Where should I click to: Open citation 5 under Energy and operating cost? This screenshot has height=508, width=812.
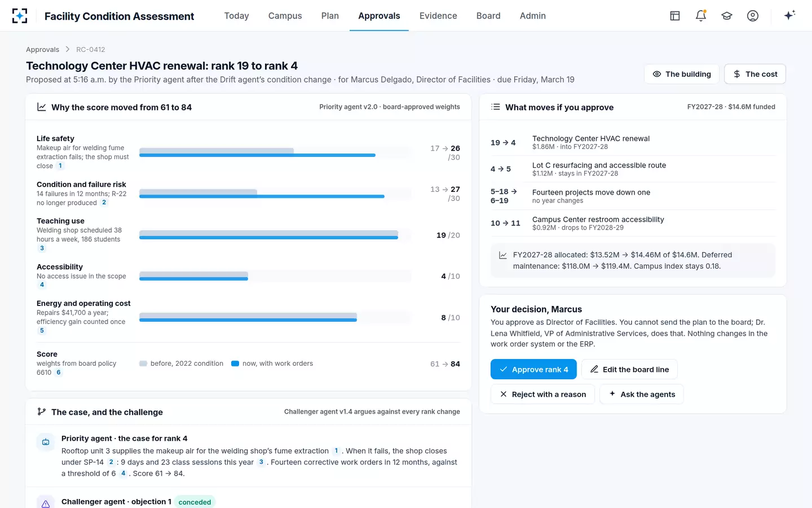(x=42, y=331)
